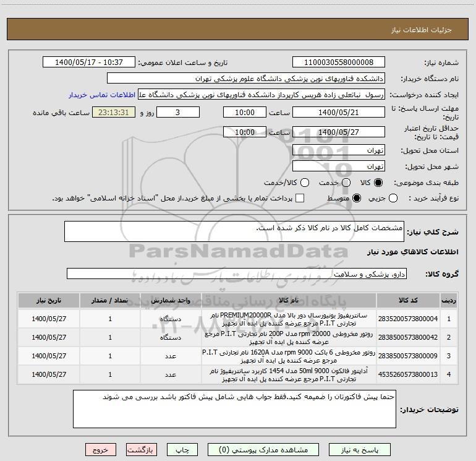This screenshot has height=461, width=476.
Task: Click the نام کالا column header
Action: 289,300
